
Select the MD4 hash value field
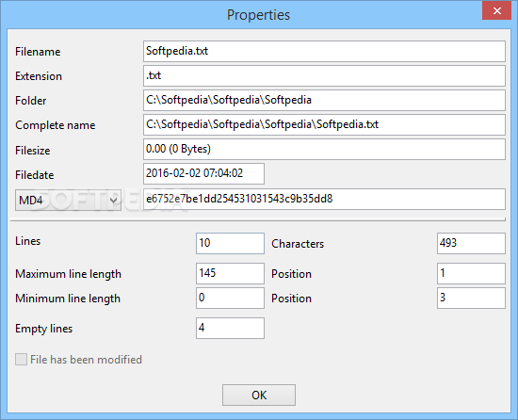pos(324,199)
